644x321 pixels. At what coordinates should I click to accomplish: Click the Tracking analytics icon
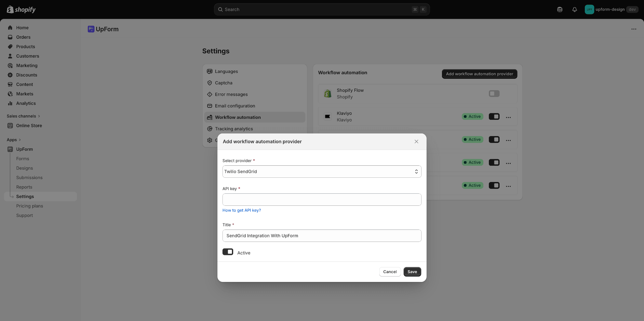pyautogui.click(x=210, y=129)
